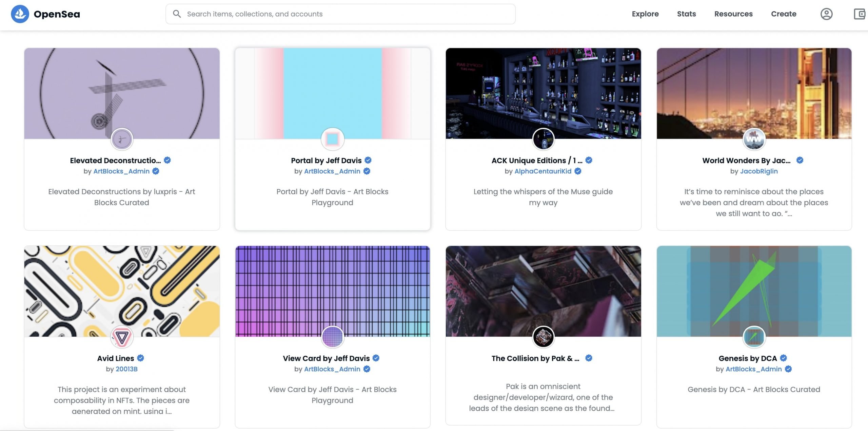Click the search magnifier icon
Screen dimensions: 868x431
click(x=177, y=14)
